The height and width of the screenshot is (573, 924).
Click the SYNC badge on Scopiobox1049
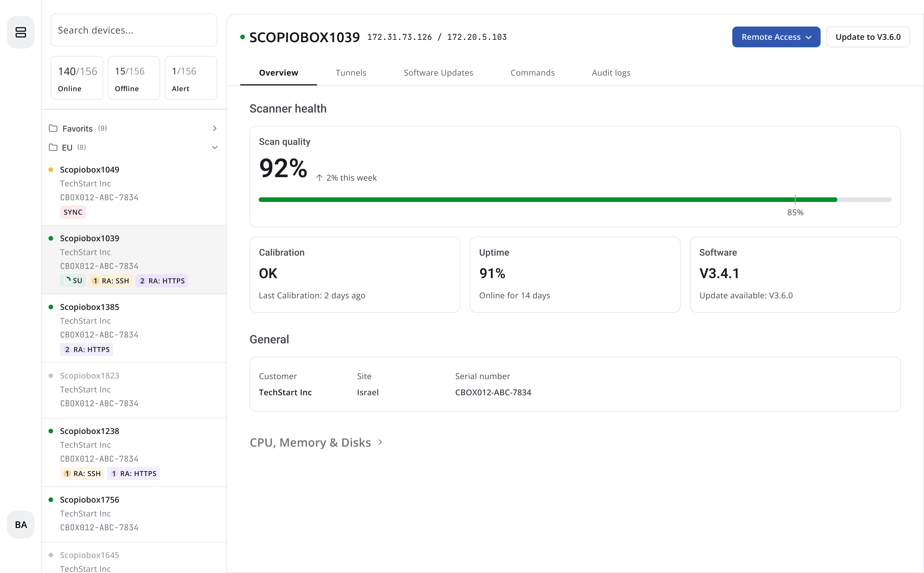point(73,212)
